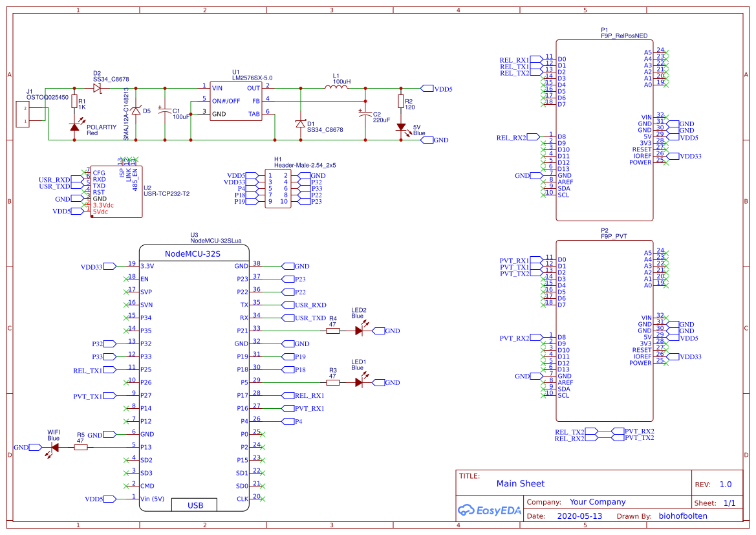This screenshot has width=756, height=535.
Task: Select the NodeMCU-32S module U3
Action: pyautogui.click(x=194, y=375)
